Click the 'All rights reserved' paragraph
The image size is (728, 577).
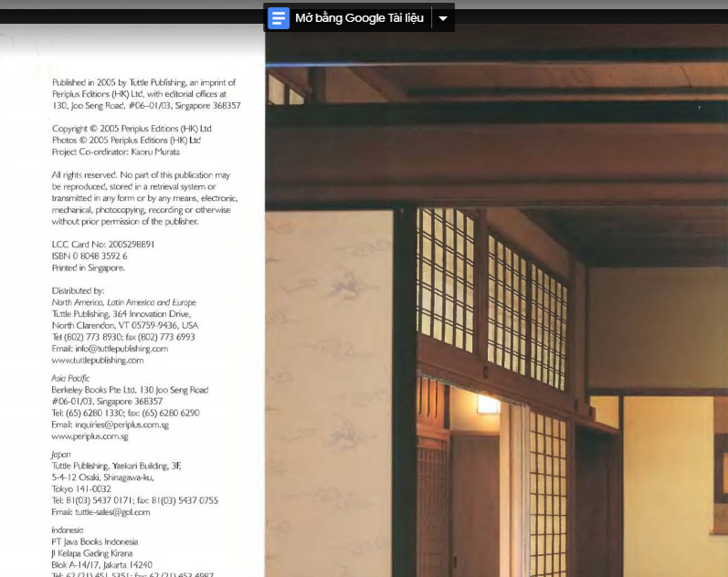coord(144,197)
